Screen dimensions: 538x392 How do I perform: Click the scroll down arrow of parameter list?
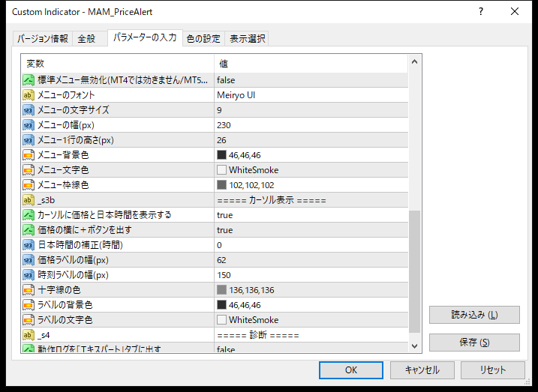coord(414,346)
